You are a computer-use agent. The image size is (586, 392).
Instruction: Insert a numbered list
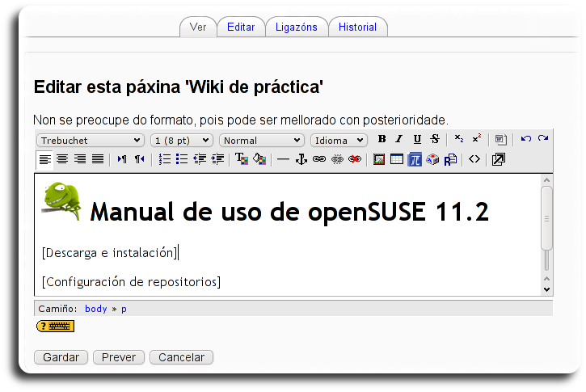tap(164, 159)
